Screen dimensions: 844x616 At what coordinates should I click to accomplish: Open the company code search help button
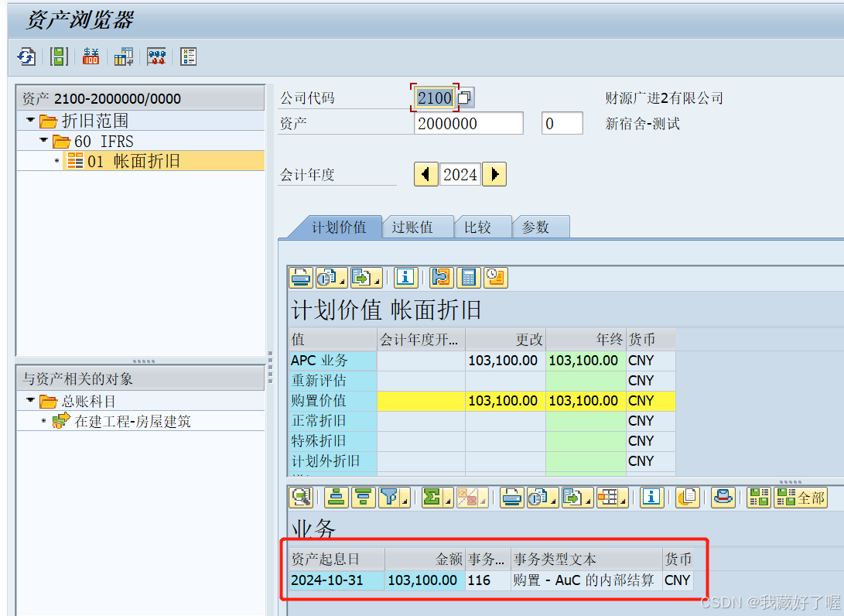(464, 98)
